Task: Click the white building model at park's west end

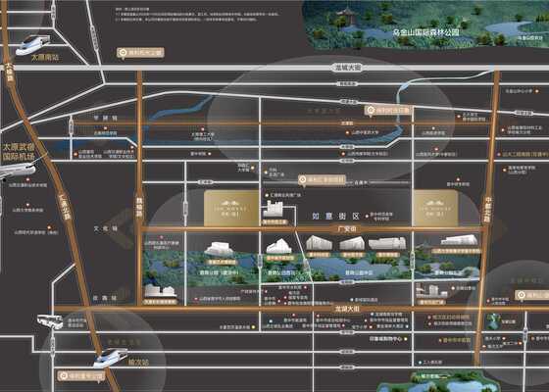Action: [160, 291]
